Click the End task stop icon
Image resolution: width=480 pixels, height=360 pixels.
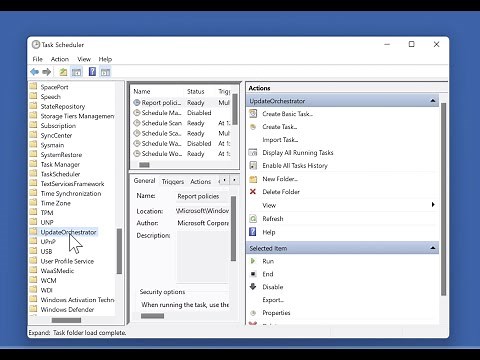253,274
